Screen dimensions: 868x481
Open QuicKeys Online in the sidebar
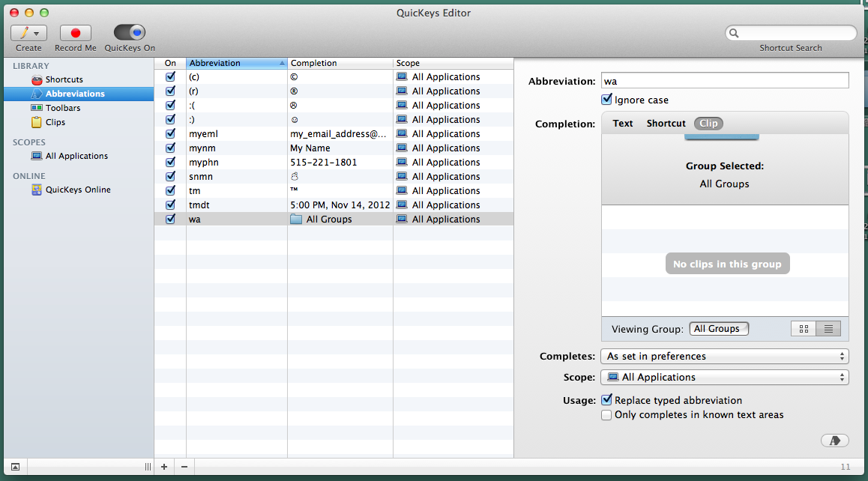78,190
